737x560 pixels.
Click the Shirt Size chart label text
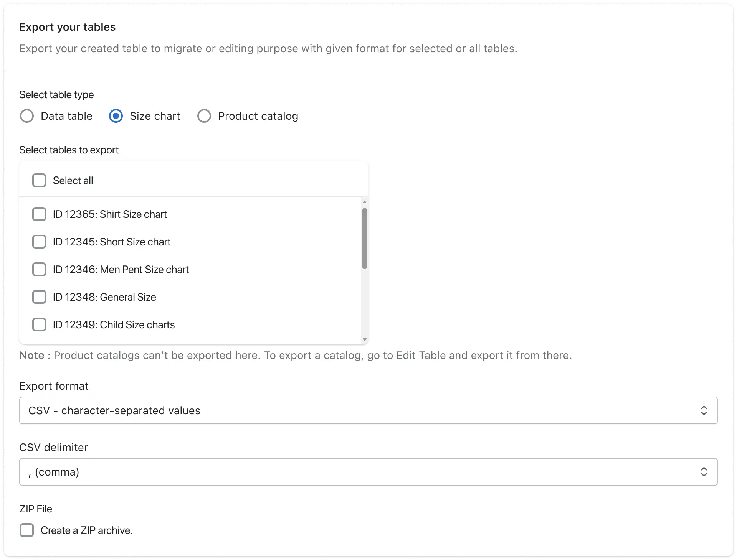110,214
